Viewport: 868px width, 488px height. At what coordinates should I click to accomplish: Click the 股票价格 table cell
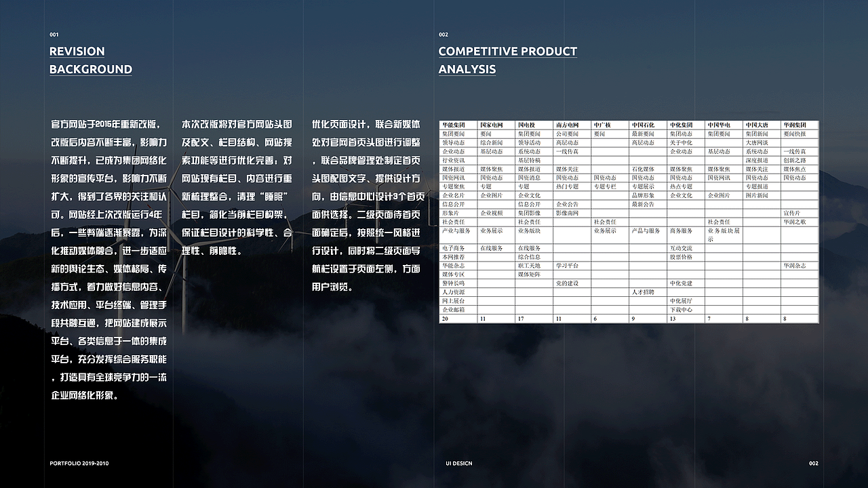click(686, 257)
